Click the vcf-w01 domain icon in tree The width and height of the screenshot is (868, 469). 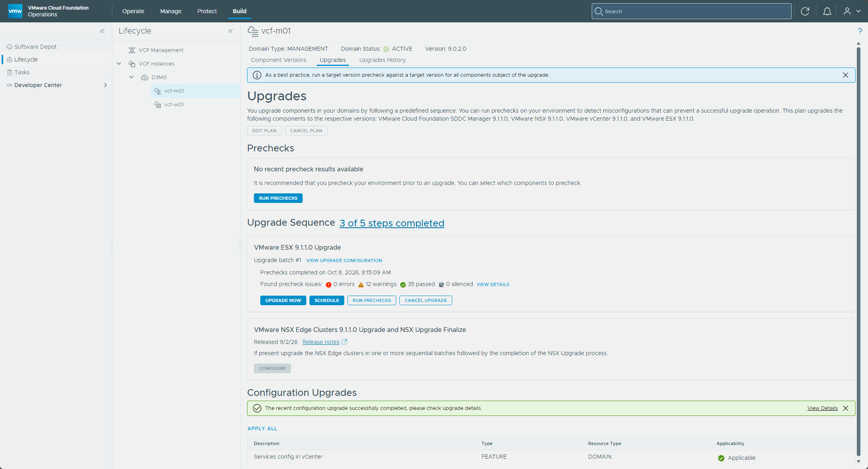click(158, 105)
